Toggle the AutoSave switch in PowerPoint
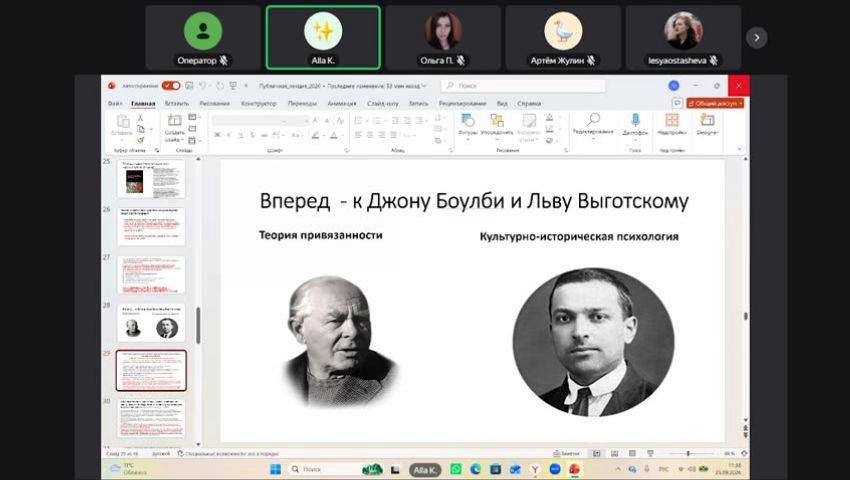The image size is (850, 480). (171, 86)
